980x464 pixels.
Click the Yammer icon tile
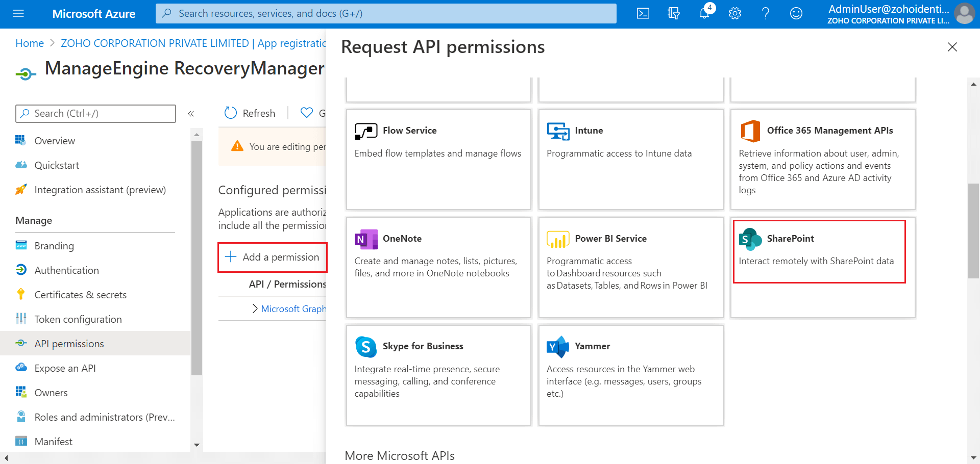click(x=557, y=346)
